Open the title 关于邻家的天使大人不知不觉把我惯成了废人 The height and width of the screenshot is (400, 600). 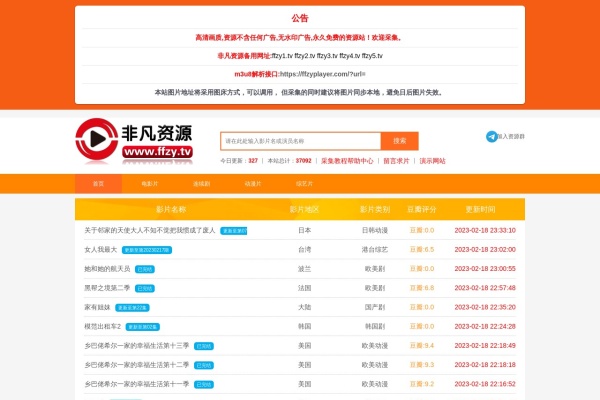(149, 230)
